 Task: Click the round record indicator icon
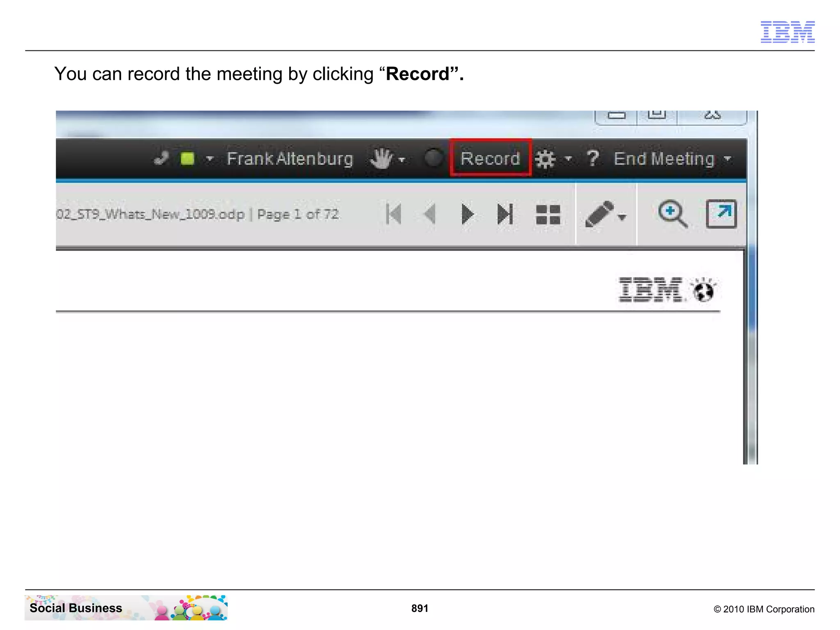[x=434, y=158]
